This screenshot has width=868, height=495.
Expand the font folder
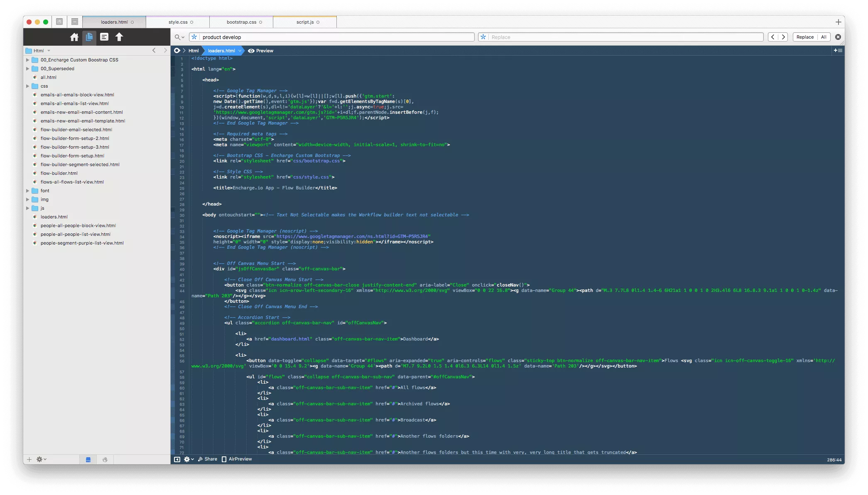tap(28, 191)
